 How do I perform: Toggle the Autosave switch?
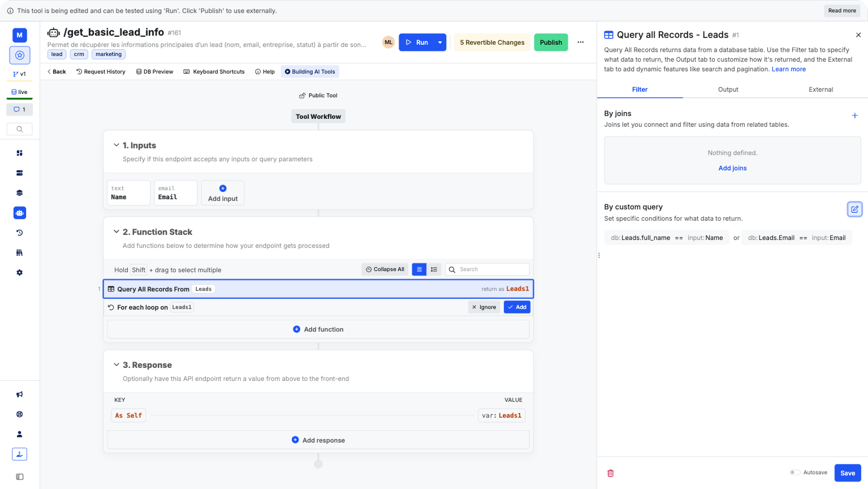(794, 473)
